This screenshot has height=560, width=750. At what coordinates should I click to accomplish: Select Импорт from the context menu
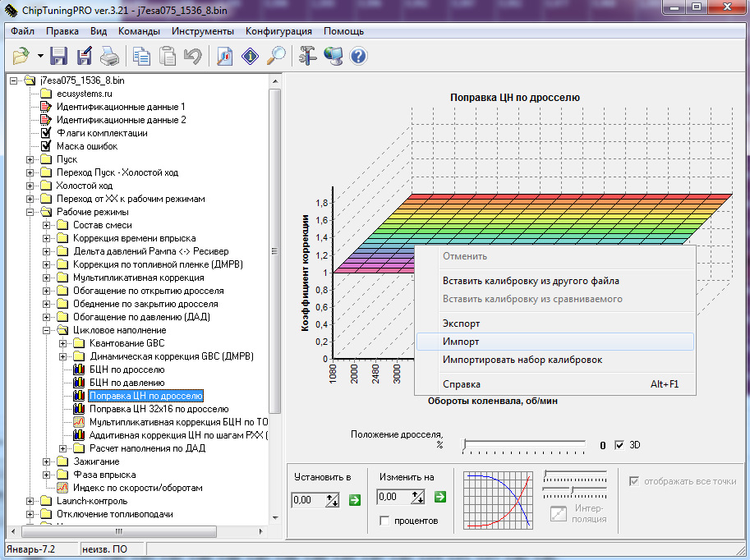pyautogui.click(x=461, y=342)
